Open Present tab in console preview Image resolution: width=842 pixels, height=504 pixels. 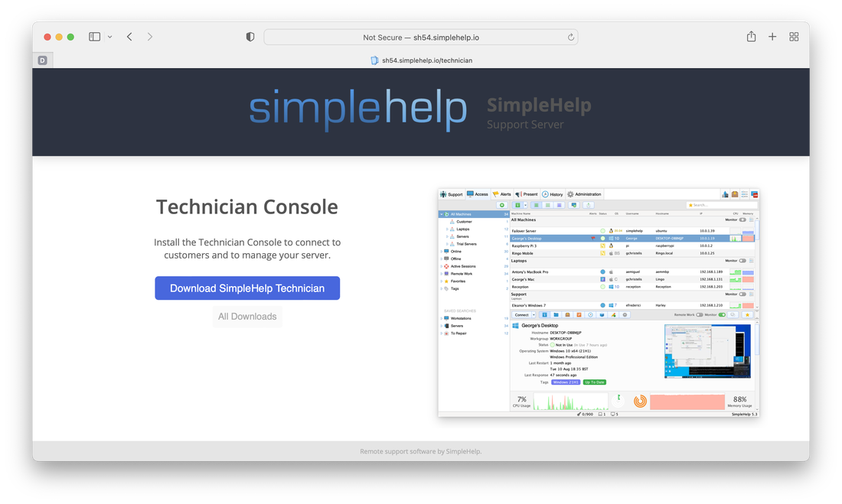point(527,194)
